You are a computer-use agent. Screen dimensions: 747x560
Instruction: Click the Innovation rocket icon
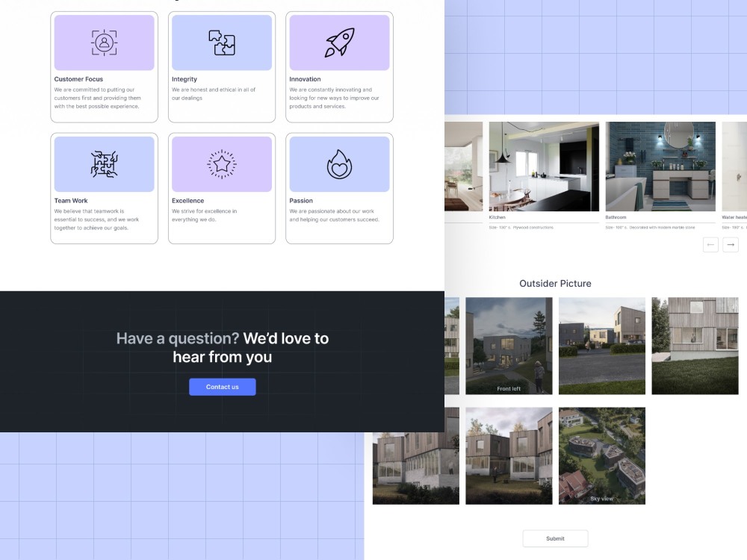pos(340,43)
